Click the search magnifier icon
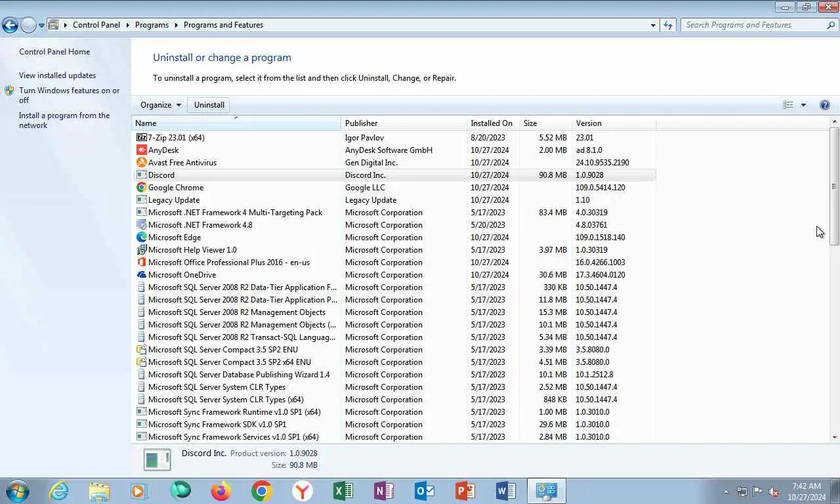Screen dimensions: 840x504 coord(831,25)
